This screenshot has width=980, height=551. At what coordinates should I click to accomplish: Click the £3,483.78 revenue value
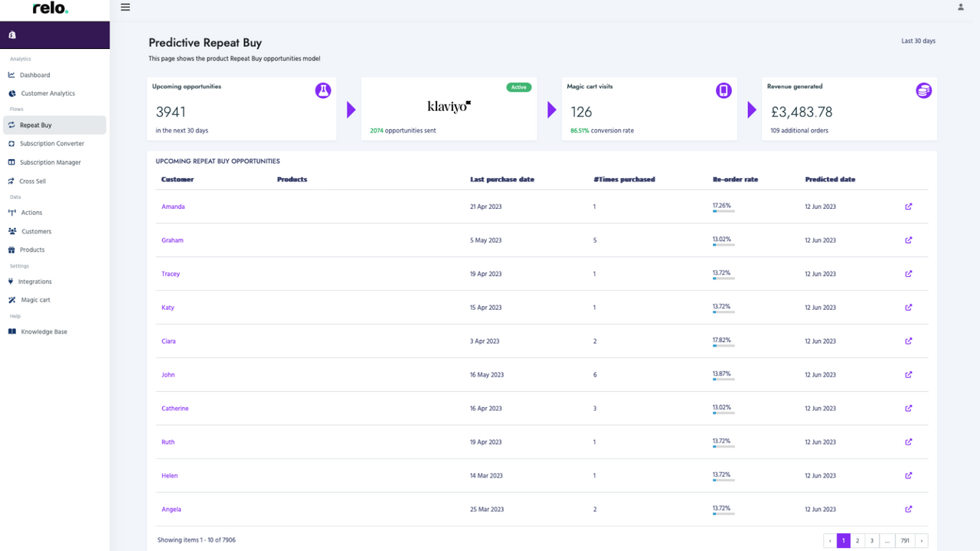point(802,112)
